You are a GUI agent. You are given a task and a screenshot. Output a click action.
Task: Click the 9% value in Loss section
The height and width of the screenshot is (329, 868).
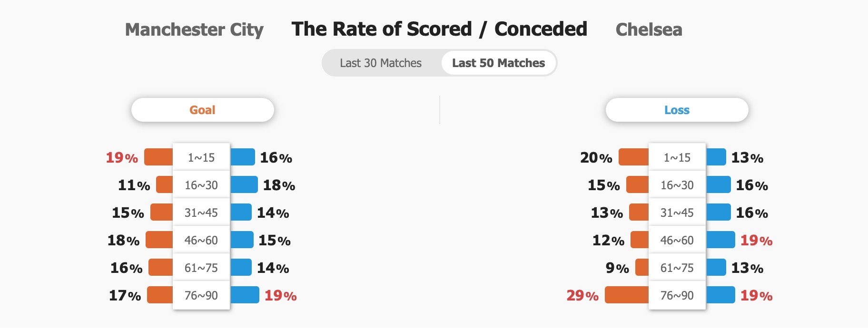pyautogui.click(x=617, y=268)
